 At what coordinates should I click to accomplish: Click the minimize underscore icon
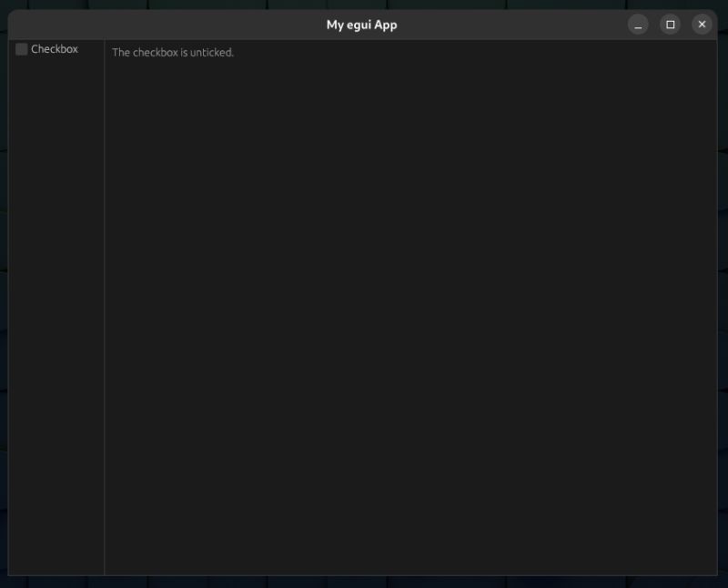tap(637, 24)
